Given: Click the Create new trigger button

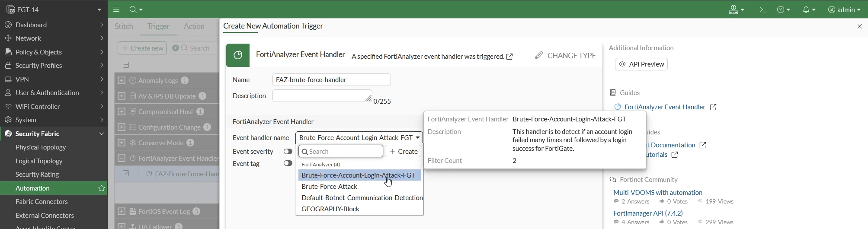Looking at the screenshot, I should (142, 48).
